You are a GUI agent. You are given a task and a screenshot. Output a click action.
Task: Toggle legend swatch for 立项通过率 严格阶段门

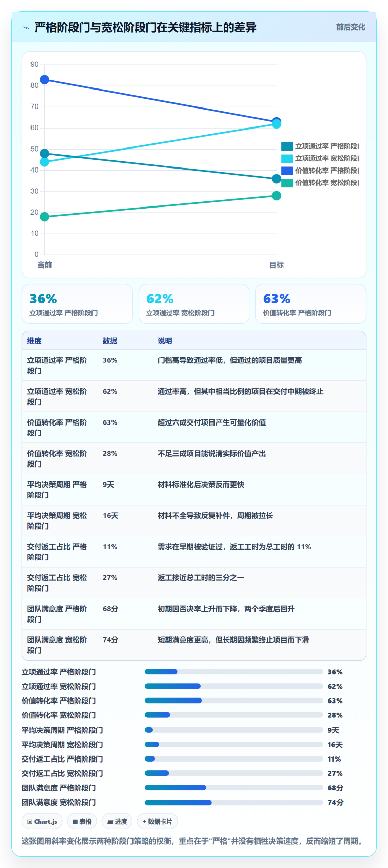(x=287, y=146)
